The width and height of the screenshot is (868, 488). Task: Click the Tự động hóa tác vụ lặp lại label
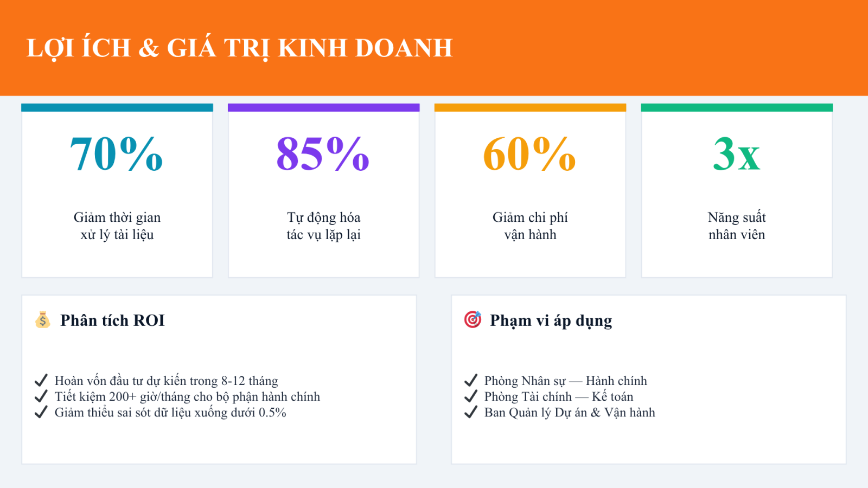click(x=323, y=226)
